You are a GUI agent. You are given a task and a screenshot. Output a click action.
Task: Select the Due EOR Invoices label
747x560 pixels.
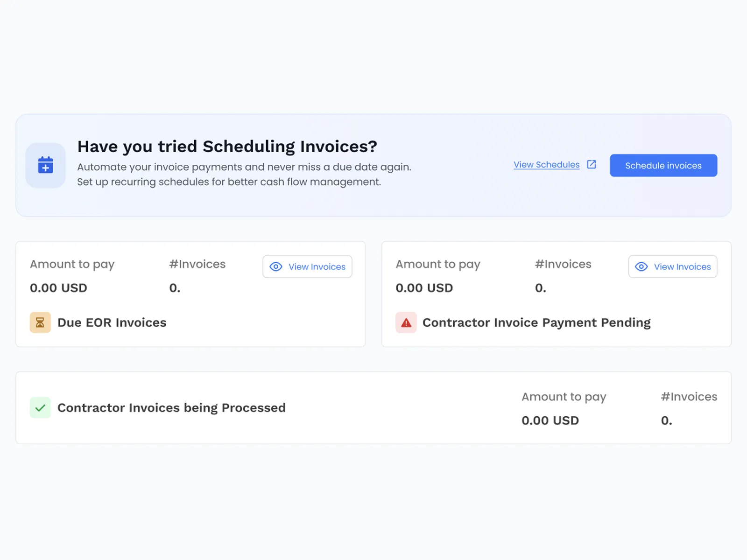coord(112,322)
